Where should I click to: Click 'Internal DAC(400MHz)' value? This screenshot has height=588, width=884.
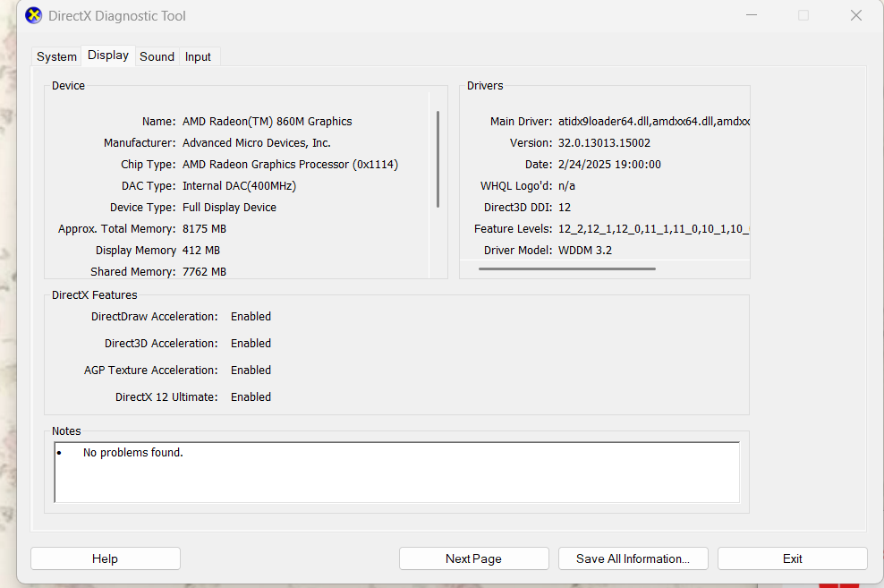(x=239, y=186)
